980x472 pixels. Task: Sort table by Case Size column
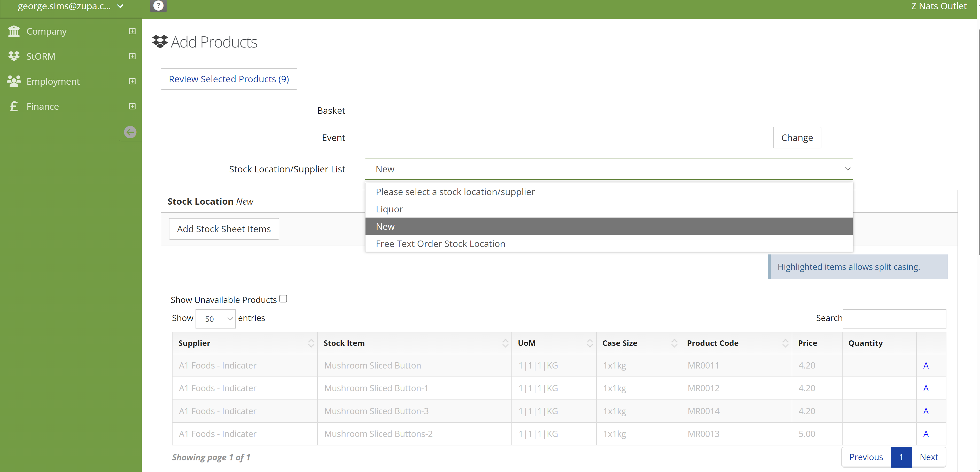tap(638, 343)
